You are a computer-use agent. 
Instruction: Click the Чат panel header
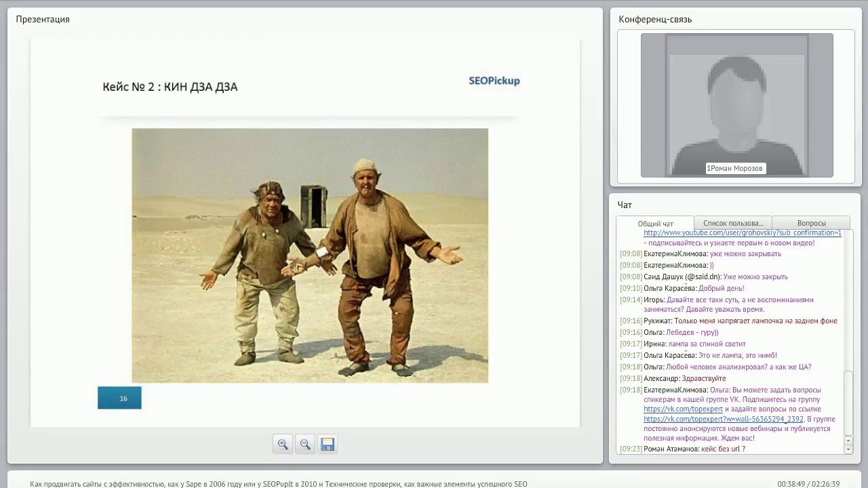coord(625,205)
